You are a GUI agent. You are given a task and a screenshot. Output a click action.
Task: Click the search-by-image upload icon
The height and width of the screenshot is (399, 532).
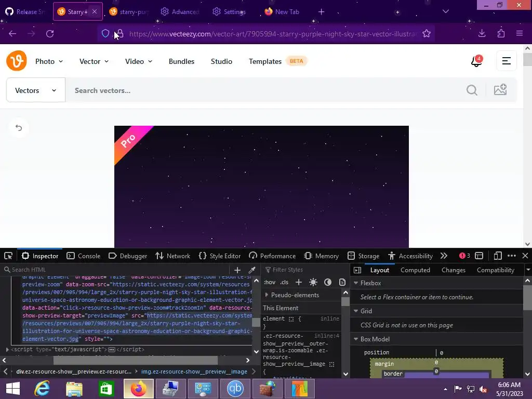500,90
